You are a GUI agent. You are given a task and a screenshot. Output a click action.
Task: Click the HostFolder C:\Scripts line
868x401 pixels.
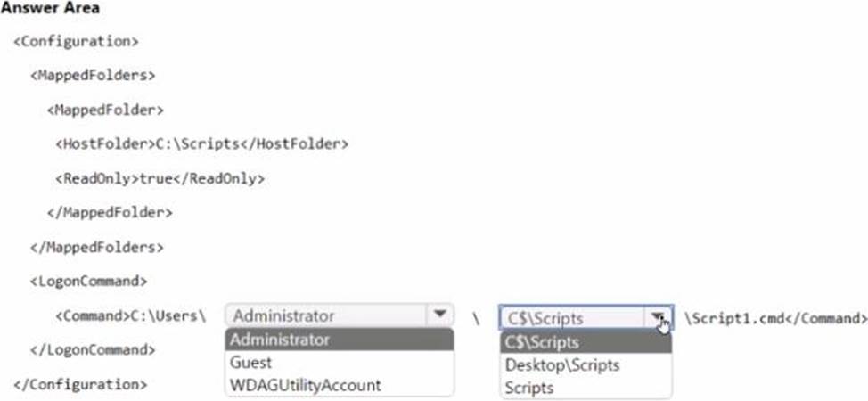pos(201,143)
